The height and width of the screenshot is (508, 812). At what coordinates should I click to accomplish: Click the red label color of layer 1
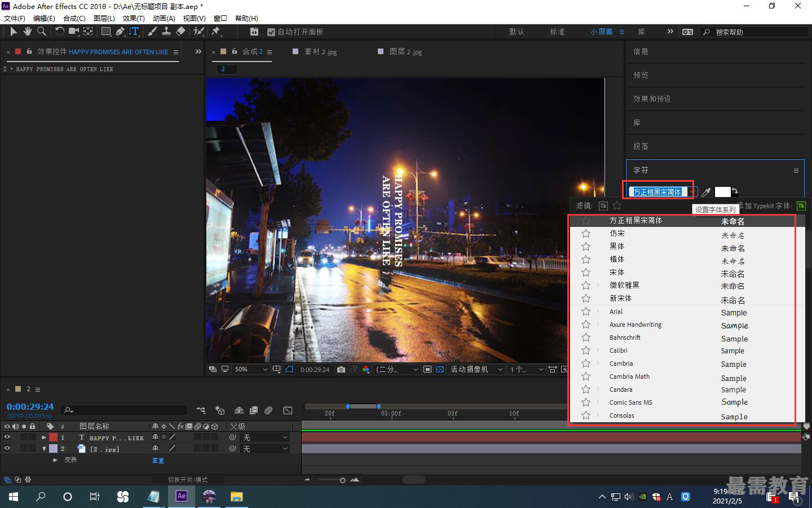tap(54, 437)
